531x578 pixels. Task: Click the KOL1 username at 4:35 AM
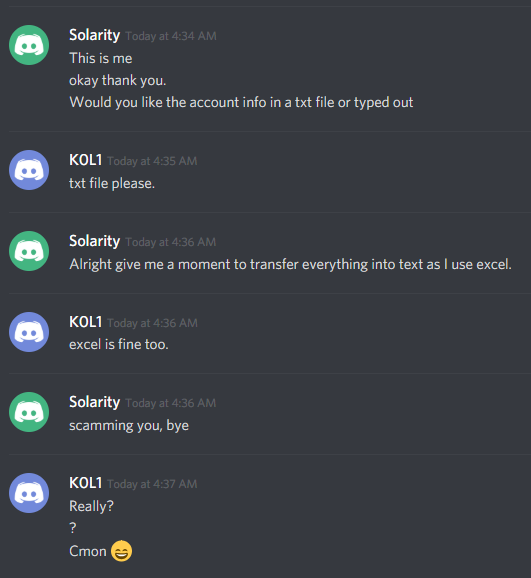tap(86, 160)
